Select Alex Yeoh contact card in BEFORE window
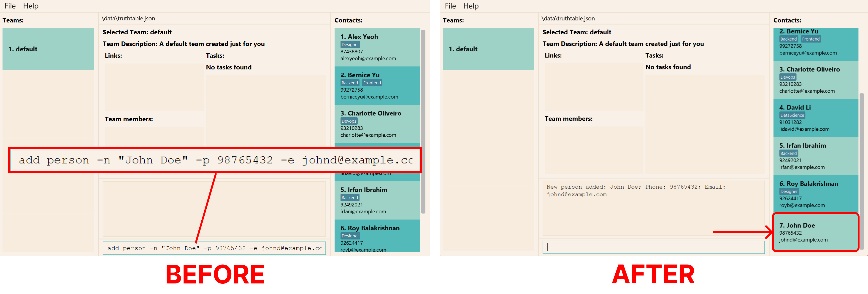 [377, 47]
